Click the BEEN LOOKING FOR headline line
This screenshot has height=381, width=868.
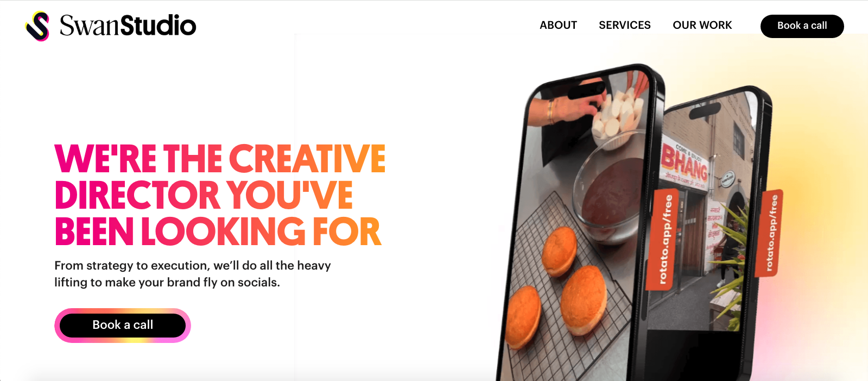pyautogui.click(x=218, y=232)
